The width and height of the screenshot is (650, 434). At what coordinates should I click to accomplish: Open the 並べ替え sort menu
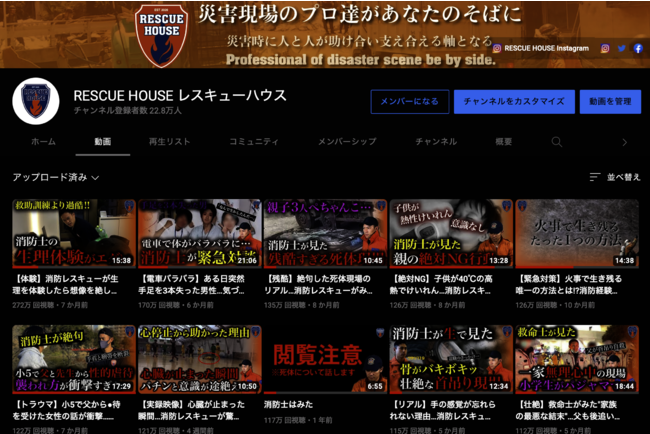[615, 177]
